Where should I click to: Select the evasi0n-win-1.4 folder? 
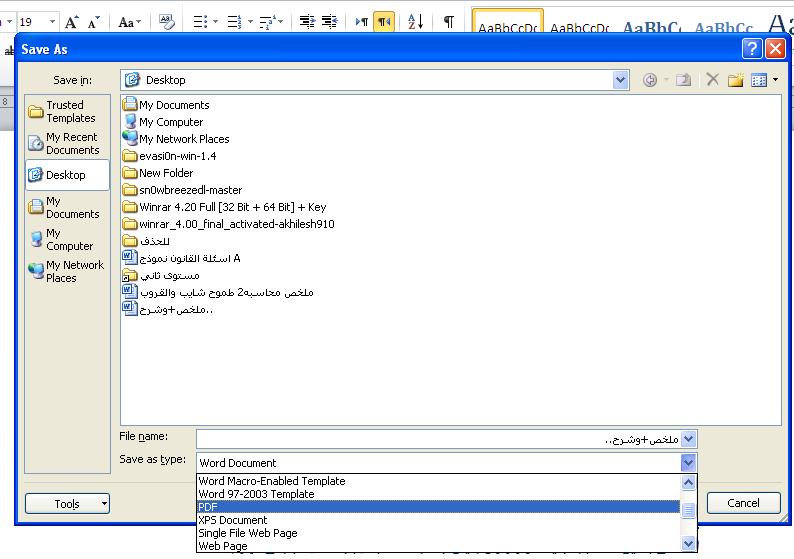coord(170,156)
